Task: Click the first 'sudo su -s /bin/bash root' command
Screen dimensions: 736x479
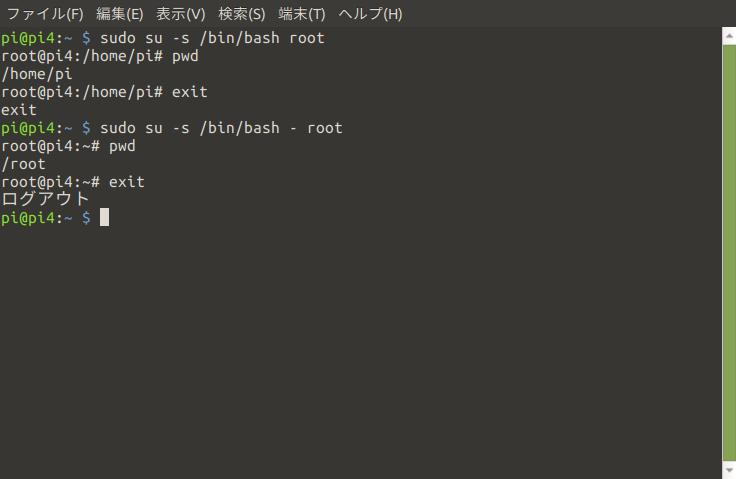Action: [212, 38]
